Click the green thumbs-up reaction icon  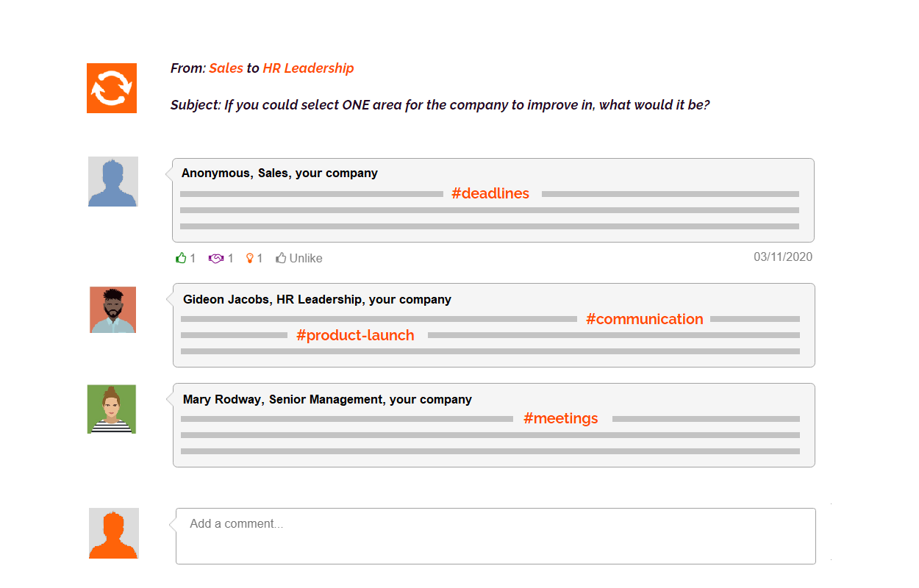click(182, 258)
